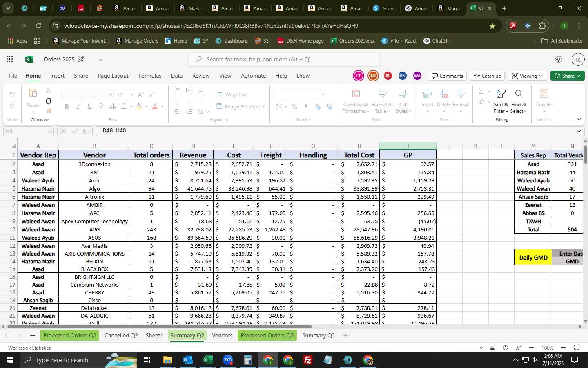Open the document title dropdown arrow
Screen dimensions: 588x368
click(100, 59)
